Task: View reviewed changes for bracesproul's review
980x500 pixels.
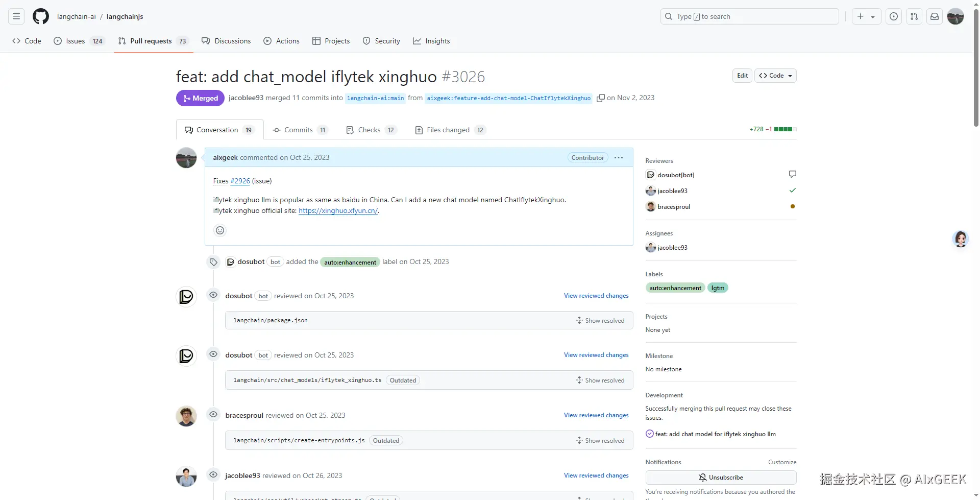Action: point(596,415)
